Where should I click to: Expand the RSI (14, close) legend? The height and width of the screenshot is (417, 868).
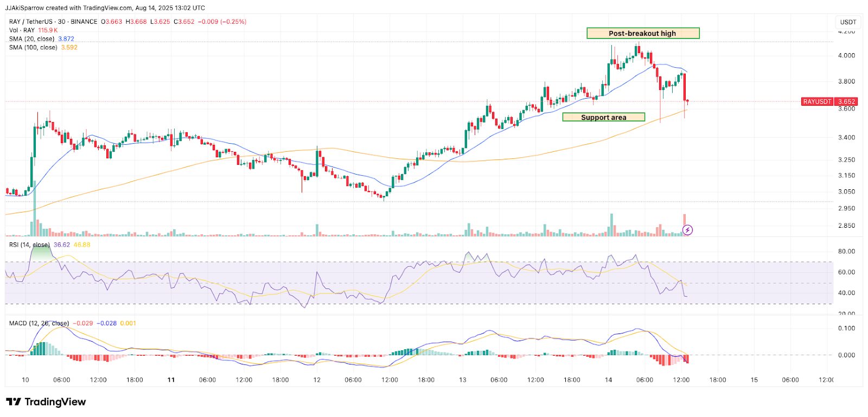[x=29, y=245]
